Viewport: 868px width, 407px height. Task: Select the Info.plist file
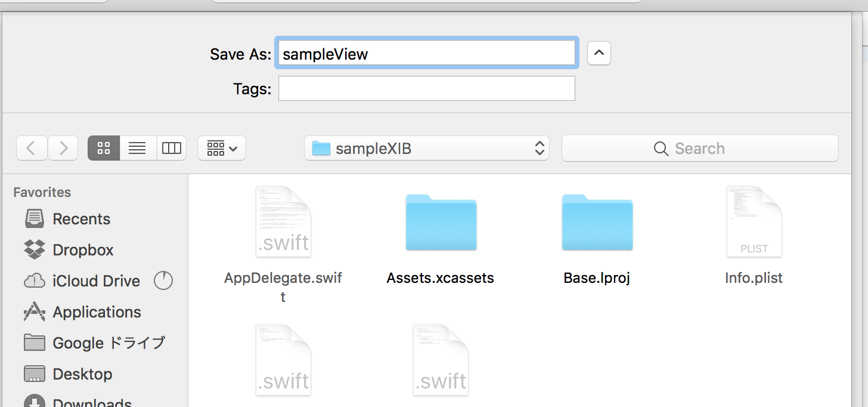[x=754, y=221]
